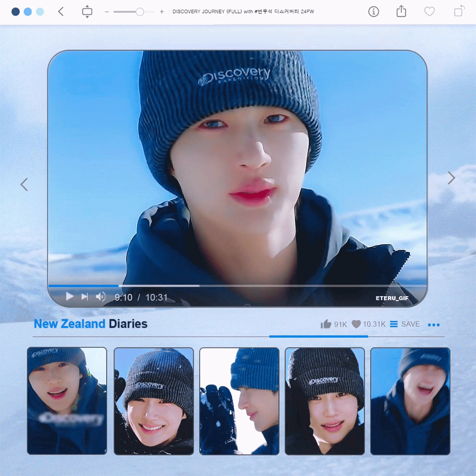The height and width of the screenshot is (476, 476).
Task: Show previous image with left arrow
Action: (x=24, y=184)
